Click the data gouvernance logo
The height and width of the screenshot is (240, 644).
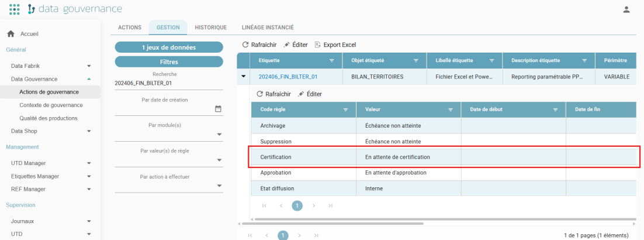74,9
